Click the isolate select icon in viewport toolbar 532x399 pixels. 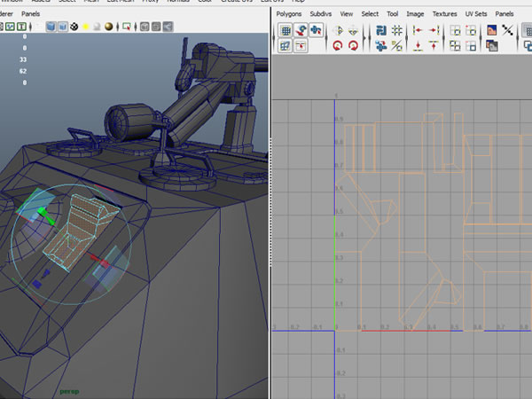[x=127, y=27]
